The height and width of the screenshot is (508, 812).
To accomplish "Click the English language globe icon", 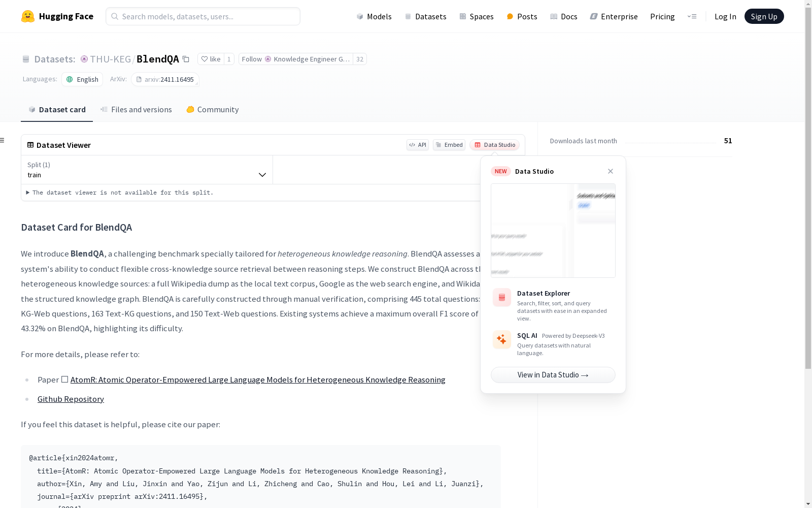I will click(70, 79).
